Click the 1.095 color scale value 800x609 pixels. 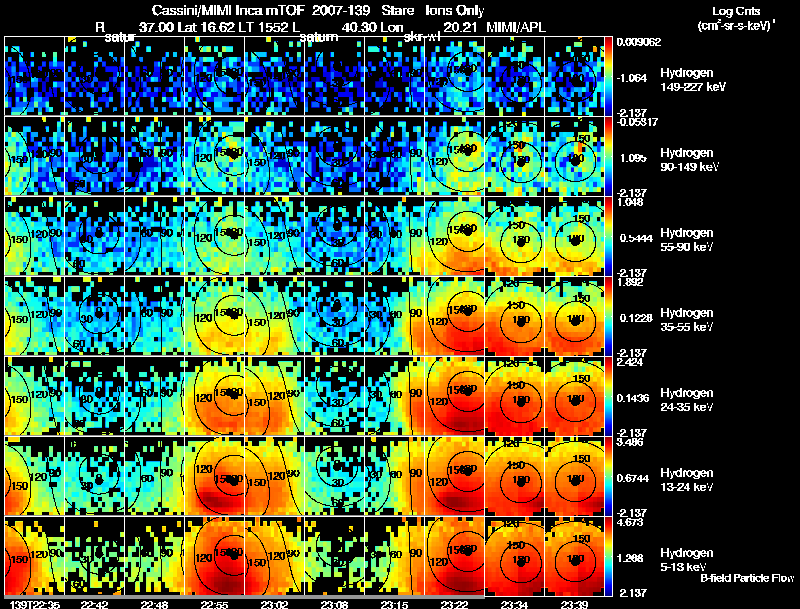click(633, 158)
